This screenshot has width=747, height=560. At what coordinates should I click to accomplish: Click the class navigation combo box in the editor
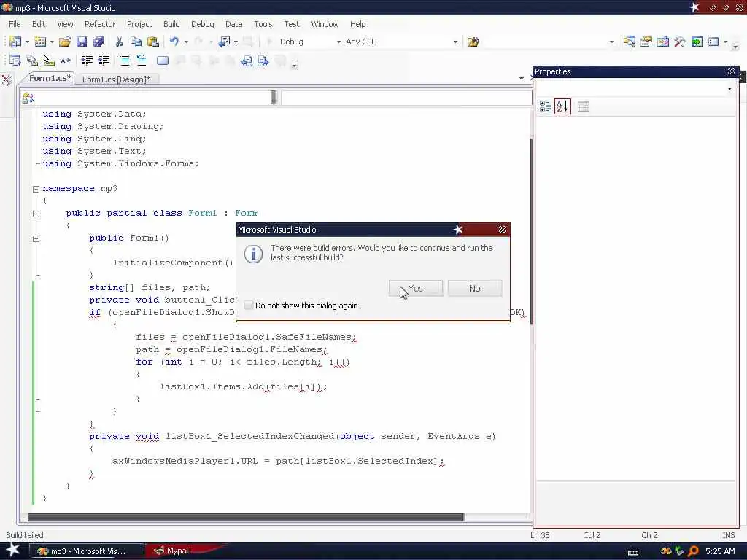click(149, 98)
